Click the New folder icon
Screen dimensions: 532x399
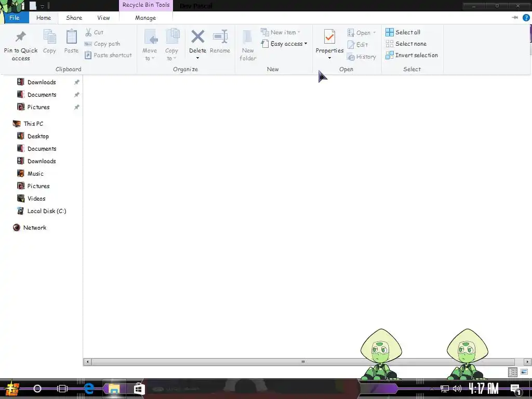[248, 37]
